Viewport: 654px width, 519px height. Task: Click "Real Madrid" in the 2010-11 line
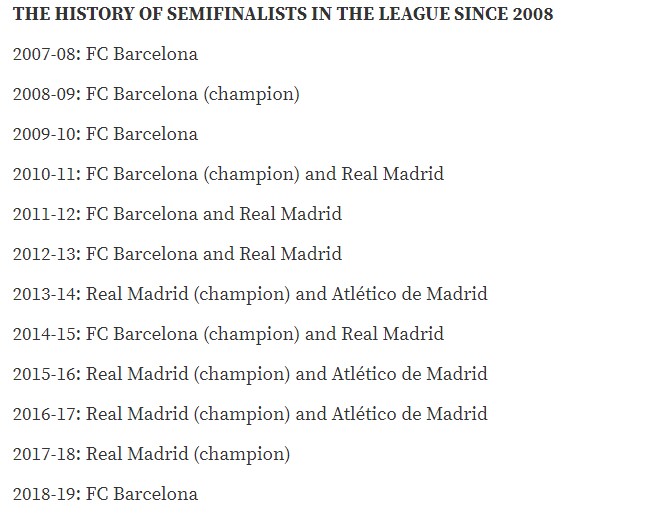pos(393,174)
